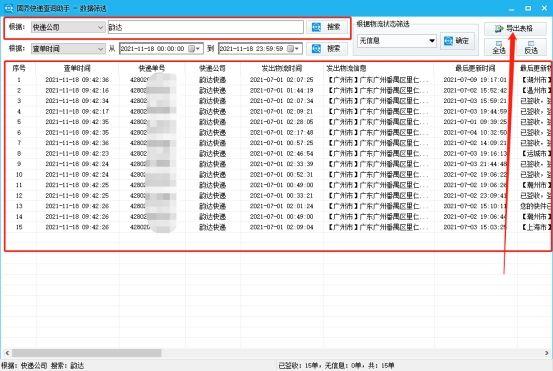Click 确定 to apply logistics status filter

[456, 41]
